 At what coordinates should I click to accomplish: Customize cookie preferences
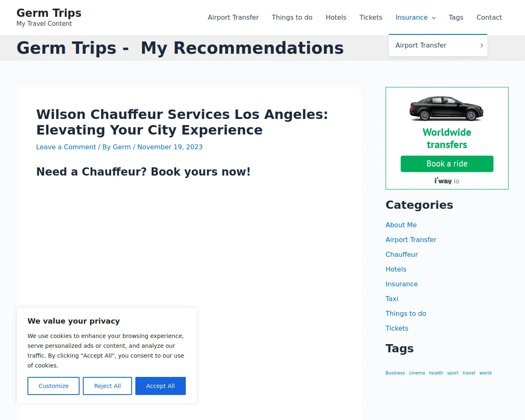pos(53,386)
